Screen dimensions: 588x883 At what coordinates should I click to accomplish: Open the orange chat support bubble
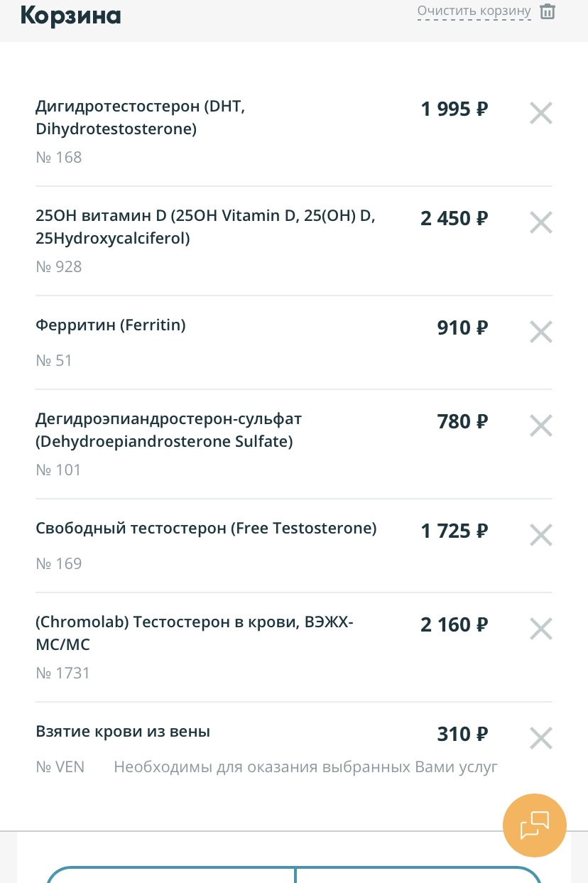coord(534,825)
